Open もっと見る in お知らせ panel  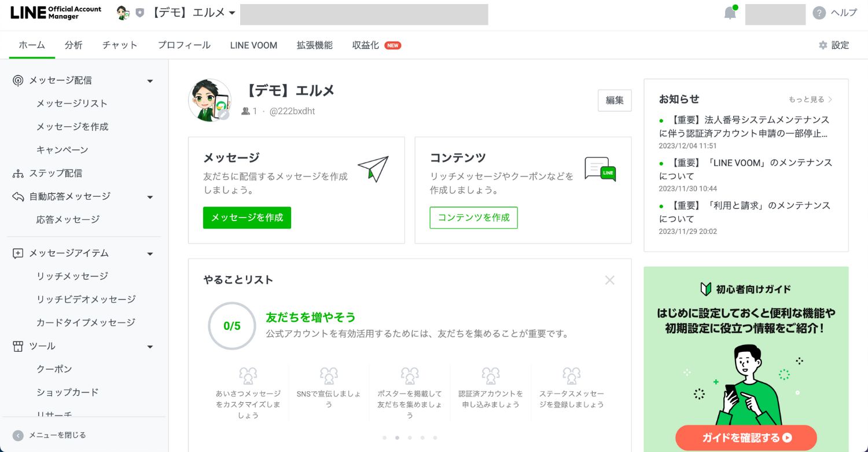[809, 99]
